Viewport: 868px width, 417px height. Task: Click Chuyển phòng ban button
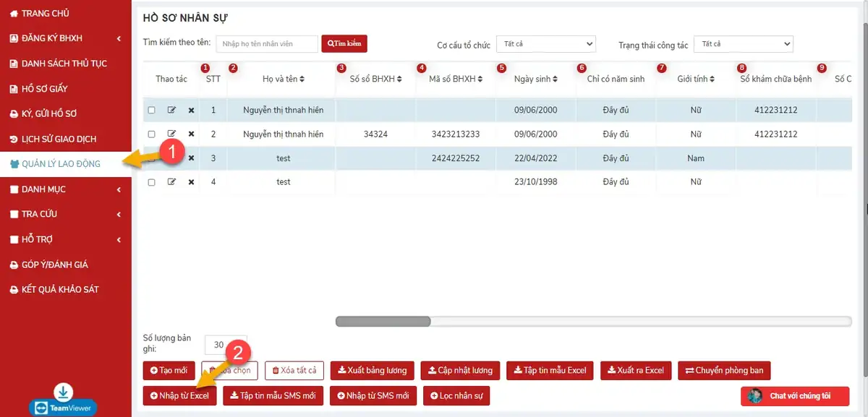coord(724,371)
